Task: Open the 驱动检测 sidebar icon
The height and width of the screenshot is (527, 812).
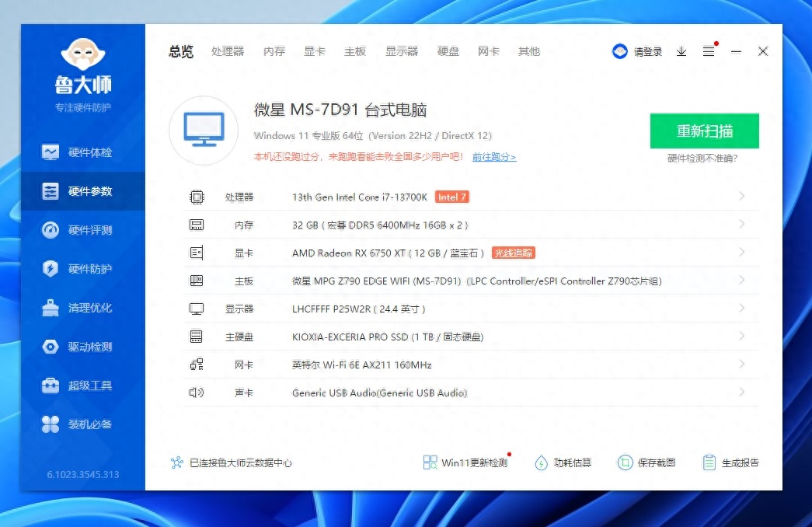Action: [51, 347]
